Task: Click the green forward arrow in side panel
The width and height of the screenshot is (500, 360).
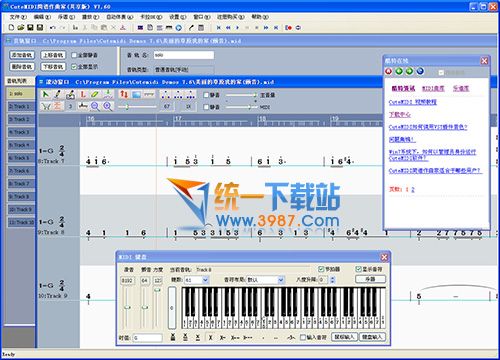Action: point(409,71)
